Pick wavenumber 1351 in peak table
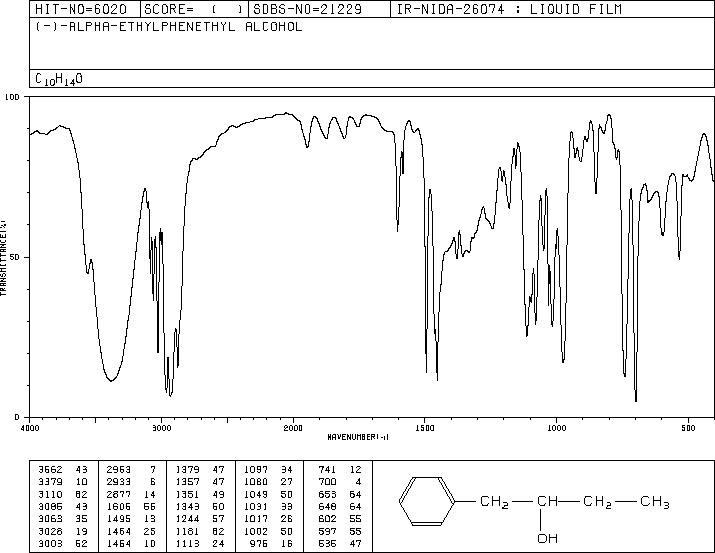715x553 pixels. (187, 494)
